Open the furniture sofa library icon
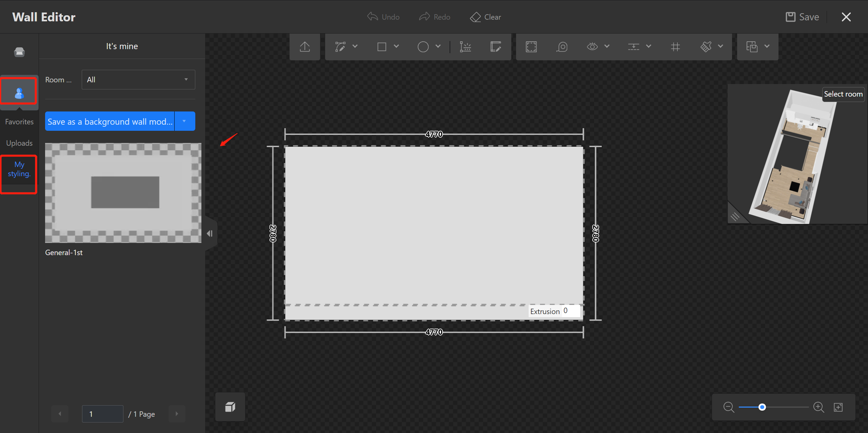 click(19, 52)
